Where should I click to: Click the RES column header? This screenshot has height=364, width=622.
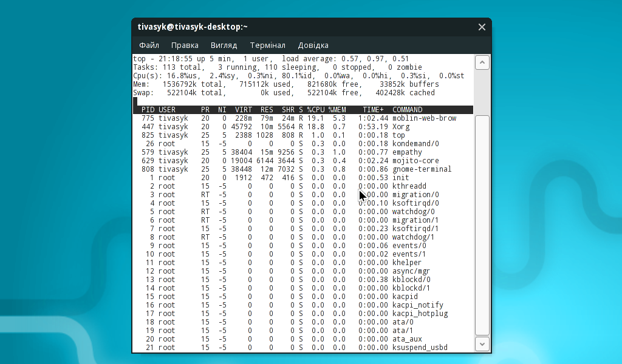click(x=267, y=110)
